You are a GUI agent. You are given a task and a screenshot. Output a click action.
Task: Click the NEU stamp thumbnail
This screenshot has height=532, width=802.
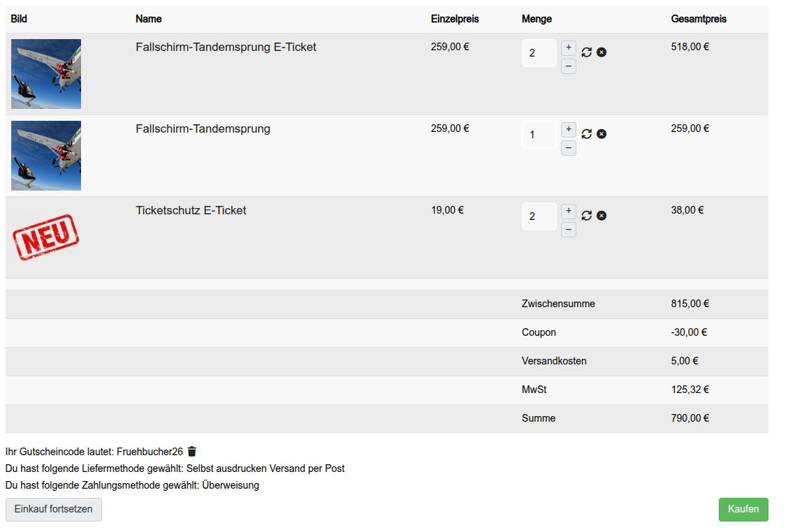tap(46, 237)
